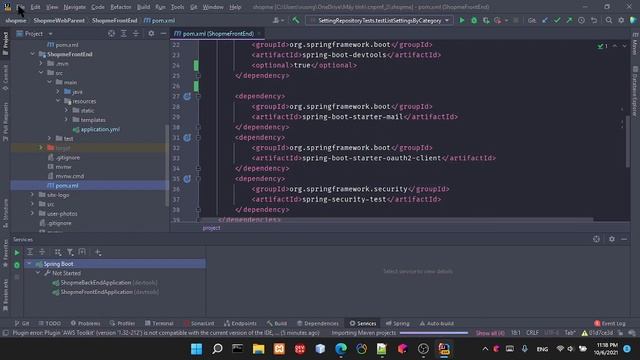Collapse all in Project panel toolbar

pos(136,33)
